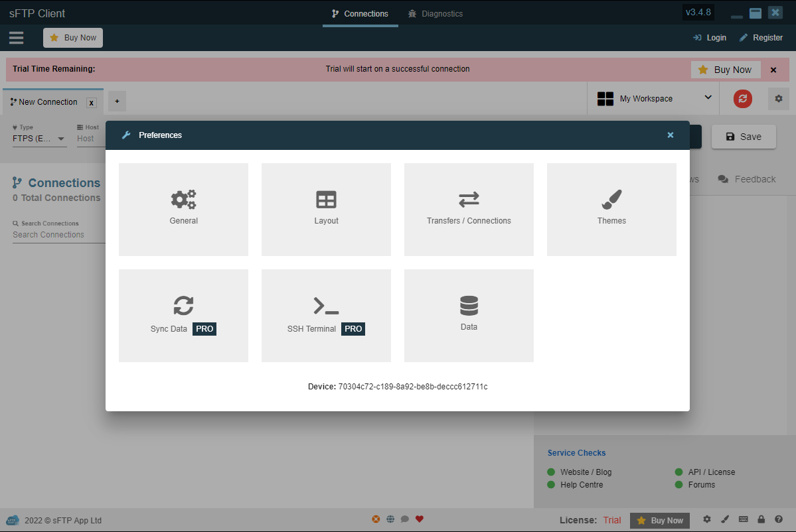Click the orange lifebuoy footer icon

[x=376, y=519]
